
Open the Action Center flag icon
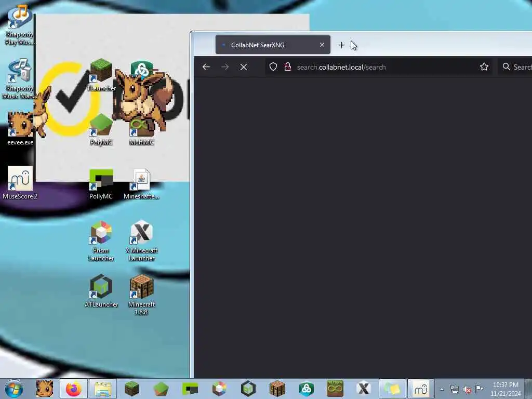coord(479,389)
